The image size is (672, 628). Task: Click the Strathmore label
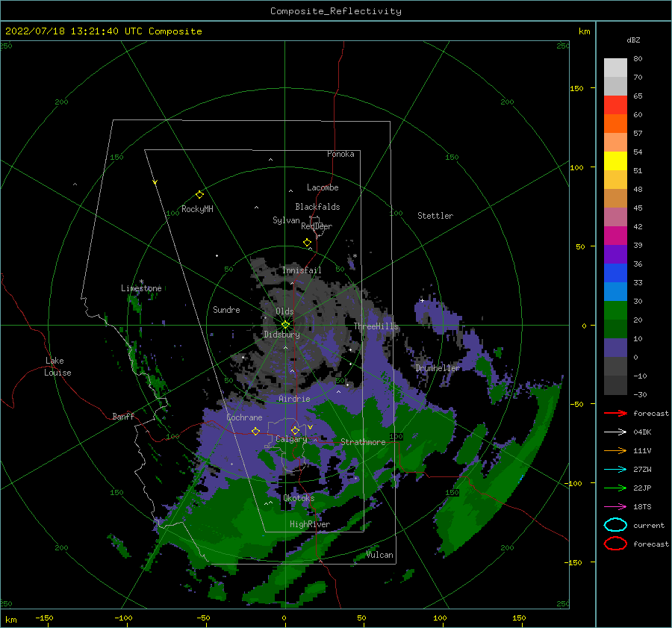coord(363,442)
